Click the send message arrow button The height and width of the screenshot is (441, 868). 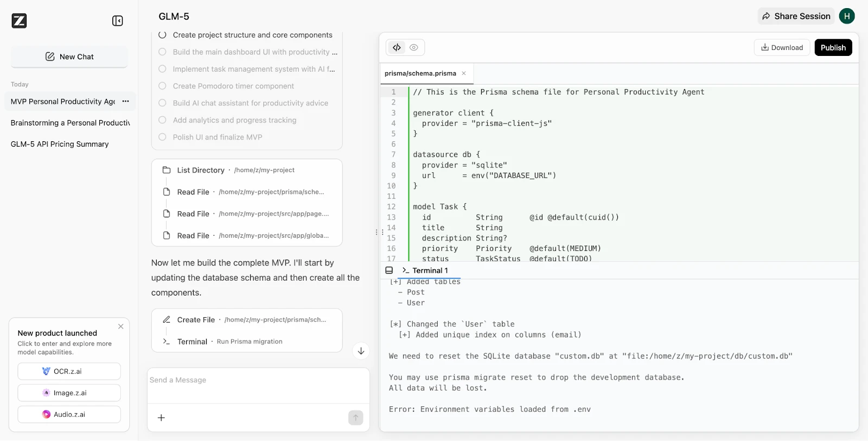click(356, 418)
